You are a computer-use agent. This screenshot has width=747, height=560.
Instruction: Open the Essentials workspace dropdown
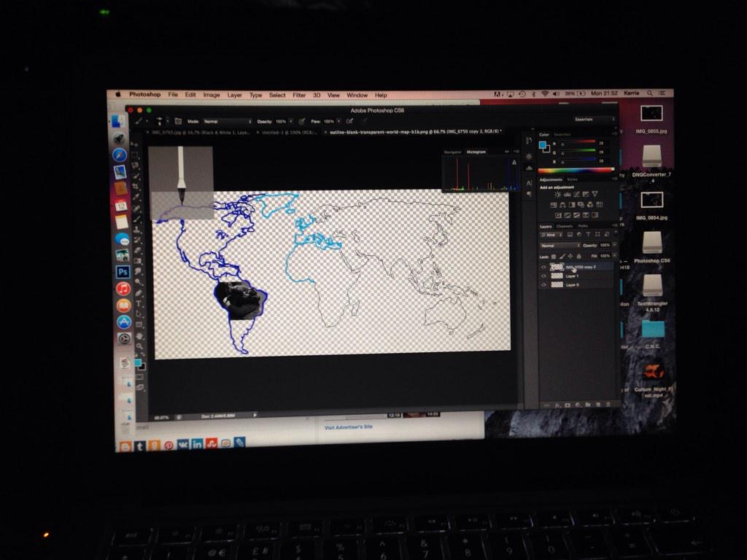(x=594, y=119)
